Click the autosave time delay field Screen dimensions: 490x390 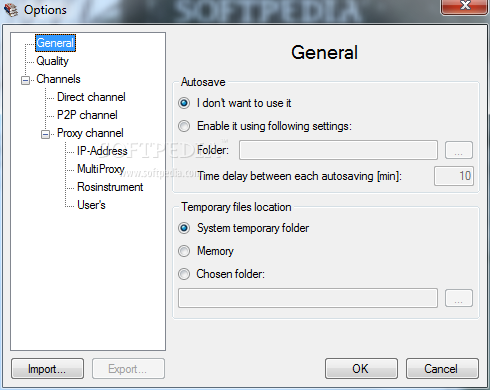coord(454,176)
